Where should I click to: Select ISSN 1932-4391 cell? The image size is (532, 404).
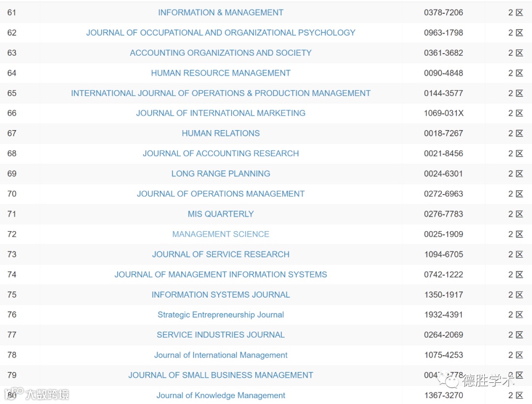pos(443,315)
